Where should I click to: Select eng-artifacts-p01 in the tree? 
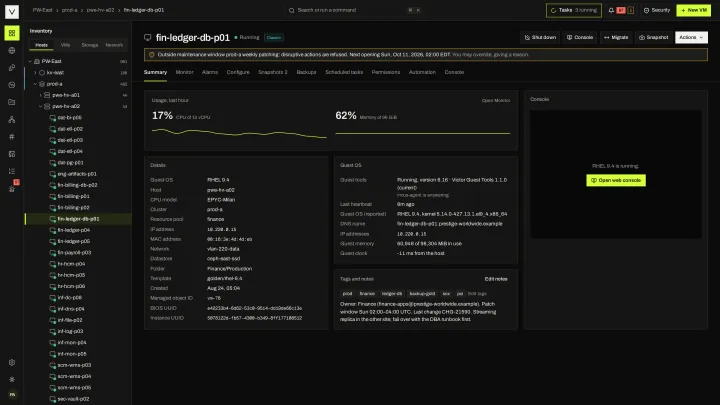(x=78, y=174)
